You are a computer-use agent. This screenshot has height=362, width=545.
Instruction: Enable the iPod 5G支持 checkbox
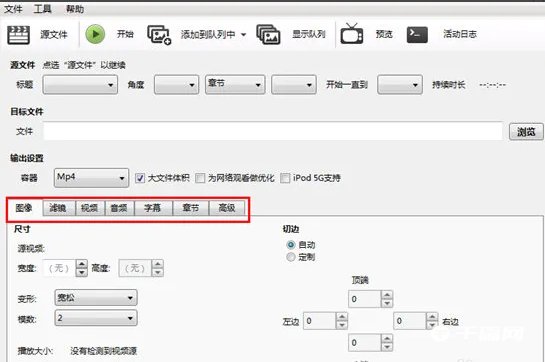285,178
